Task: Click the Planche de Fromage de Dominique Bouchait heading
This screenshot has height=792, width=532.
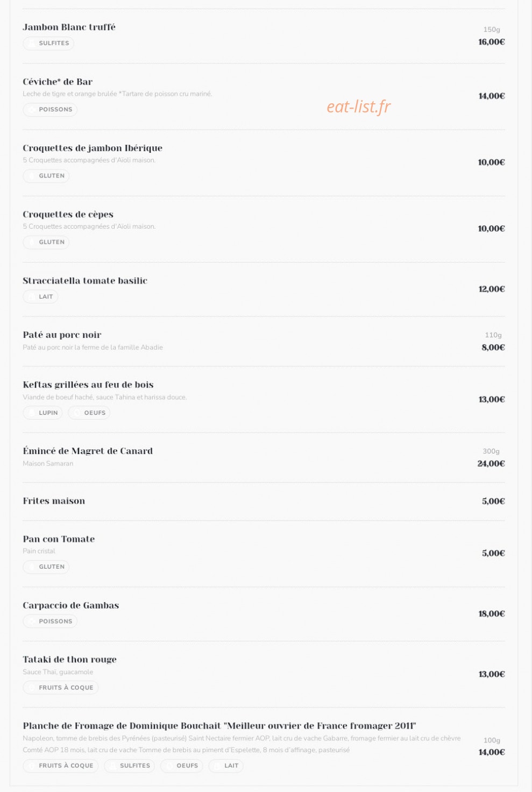Action: point(219,726)
